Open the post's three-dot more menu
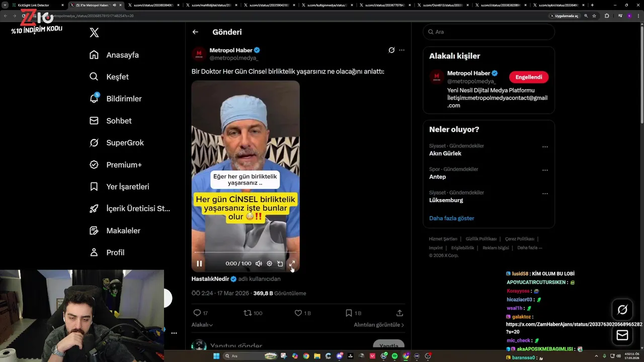The image size is (644, 362). point(401,50)
